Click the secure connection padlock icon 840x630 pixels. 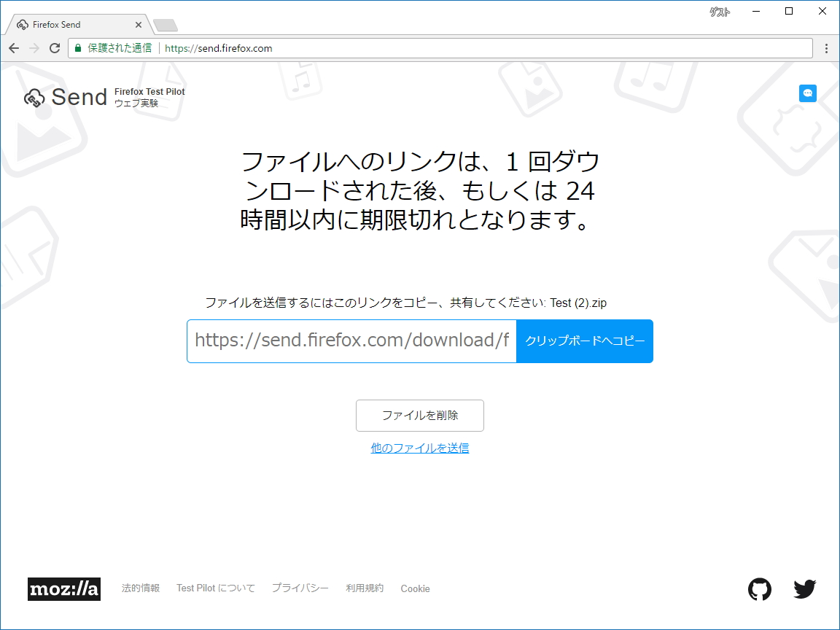coord(77,47)
